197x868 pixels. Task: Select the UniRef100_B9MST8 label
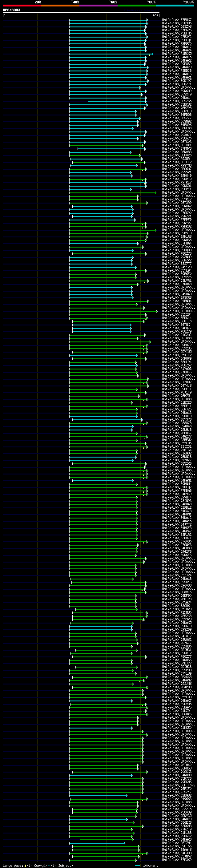pyautogui.click(x=177, y=233)
